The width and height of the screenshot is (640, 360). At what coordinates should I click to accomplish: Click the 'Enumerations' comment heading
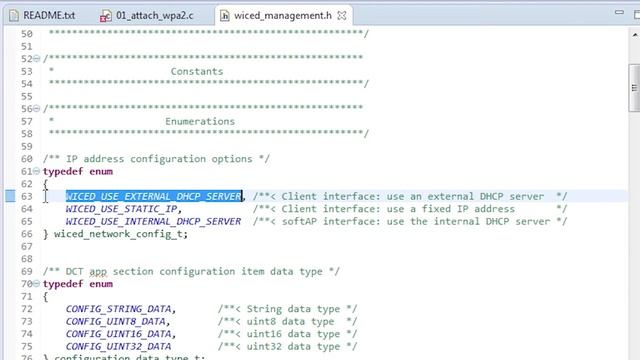[x=200, y=122]
